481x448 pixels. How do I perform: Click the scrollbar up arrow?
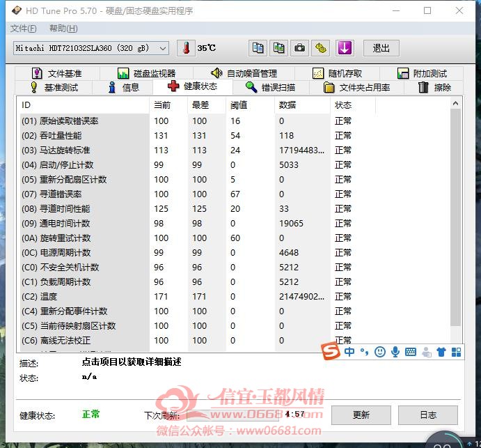click(455, 104)
